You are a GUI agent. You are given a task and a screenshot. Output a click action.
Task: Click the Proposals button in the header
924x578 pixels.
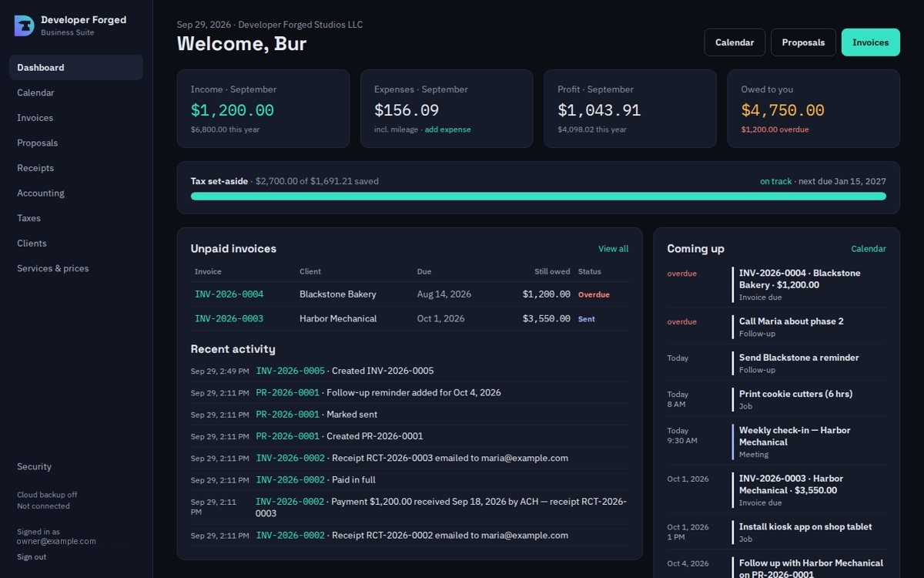pos(803,42)
